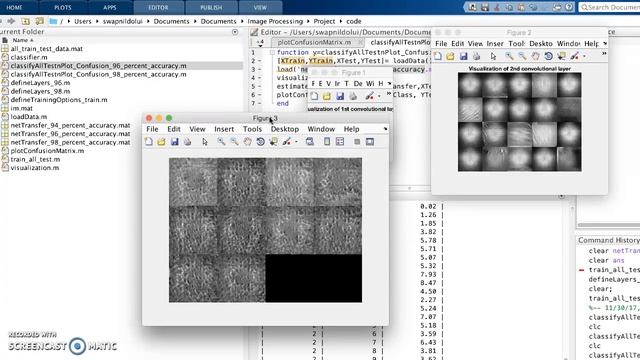Select Zoom Out tool in Figure 3
Image resolution: width=640 pixels, height=360 pixels.
pyautogui.click(x=234, y=142)
